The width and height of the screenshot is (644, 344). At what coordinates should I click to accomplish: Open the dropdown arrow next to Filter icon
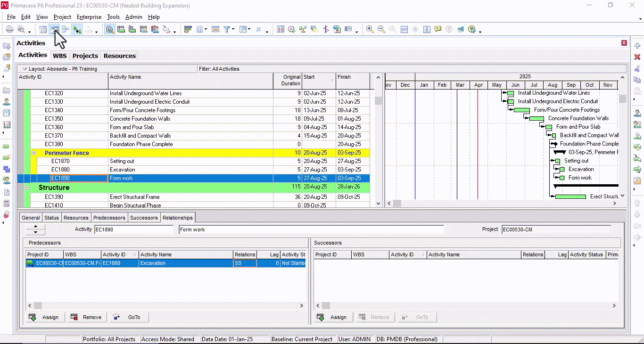pyautogui.click(x=233, y=30)
